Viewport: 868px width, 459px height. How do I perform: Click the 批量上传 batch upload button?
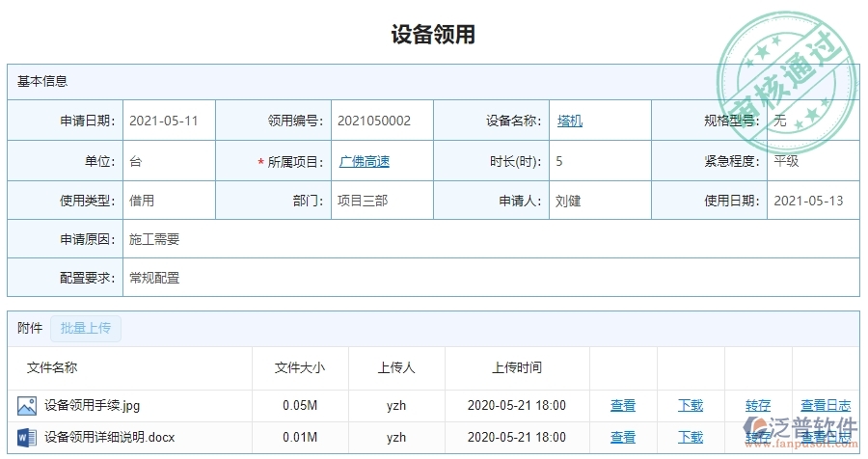pos(86,328)
